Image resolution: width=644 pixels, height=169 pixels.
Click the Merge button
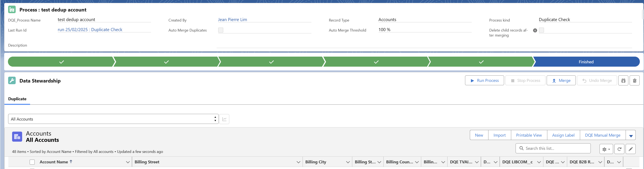[561, 80]
